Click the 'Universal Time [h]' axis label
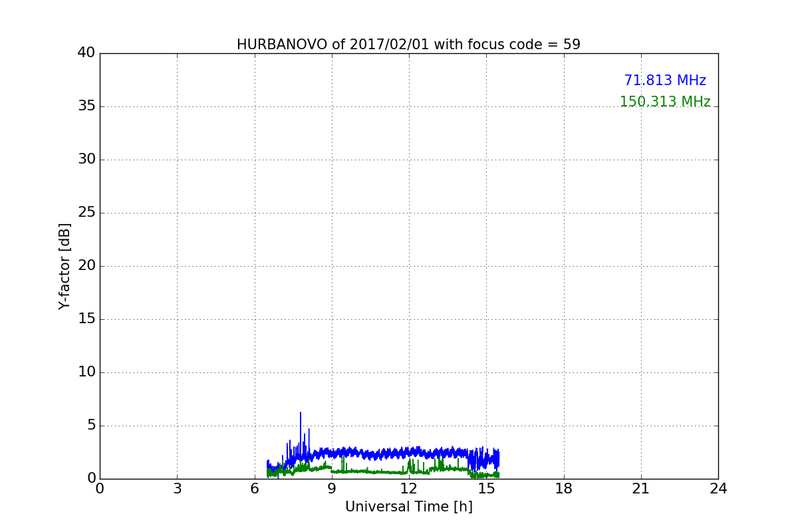The height and width of the screenshot is (532, 798). click(x=409, y=507)
